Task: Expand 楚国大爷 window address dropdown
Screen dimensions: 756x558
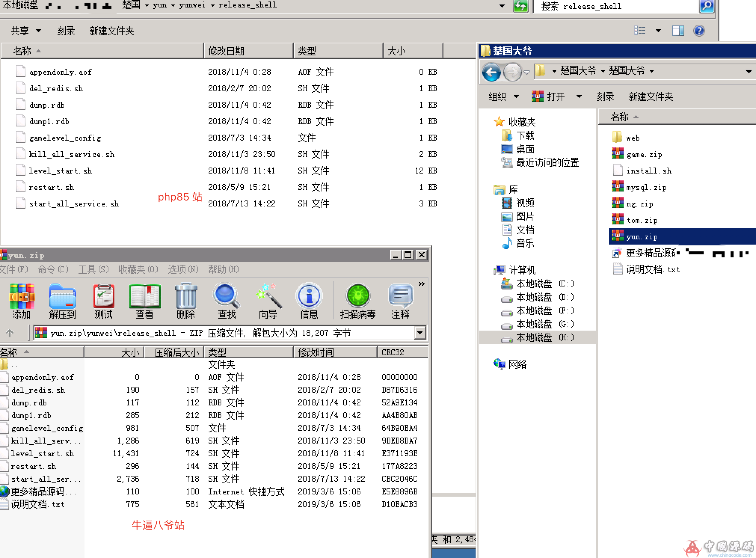Action: (x=749, y=71)
